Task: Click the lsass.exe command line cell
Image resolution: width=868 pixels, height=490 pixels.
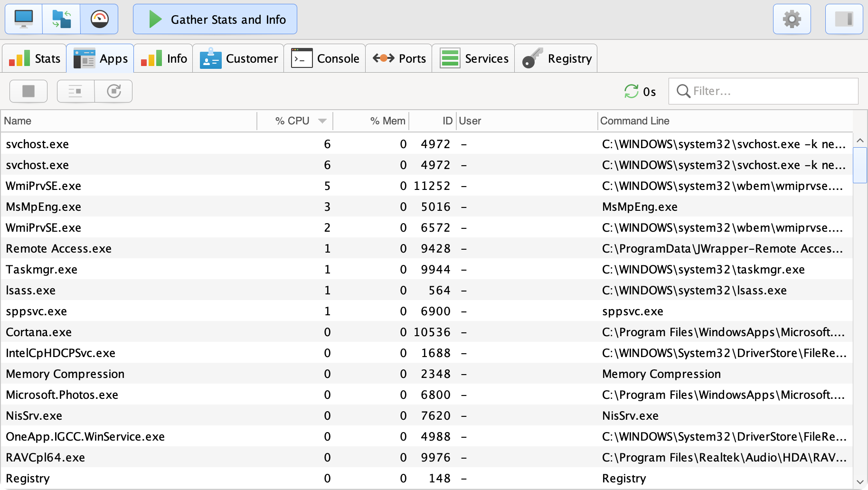Action: pyautogui.click(x=694, y=290)
